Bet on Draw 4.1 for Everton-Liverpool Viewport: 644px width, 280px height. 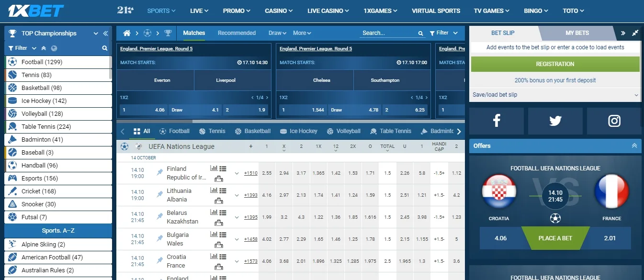pyautogui.click(x=195, y=110)
